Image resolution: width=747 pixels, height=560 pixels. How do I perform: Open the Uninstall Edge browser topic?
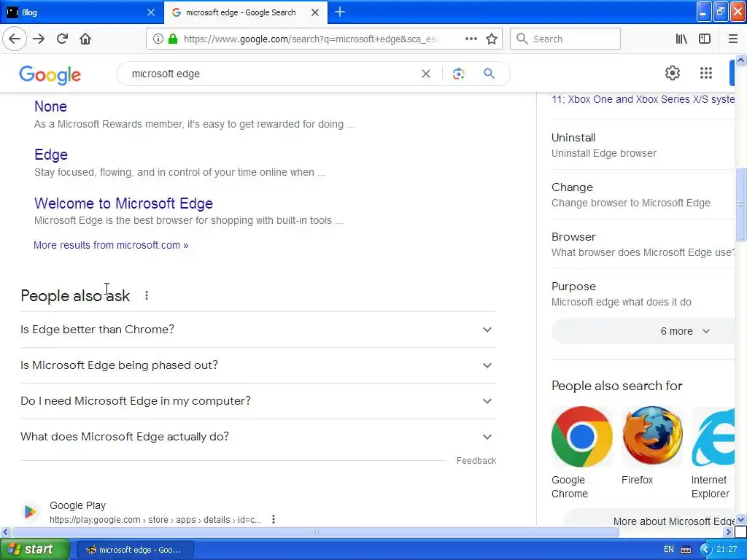coord(643,145)
